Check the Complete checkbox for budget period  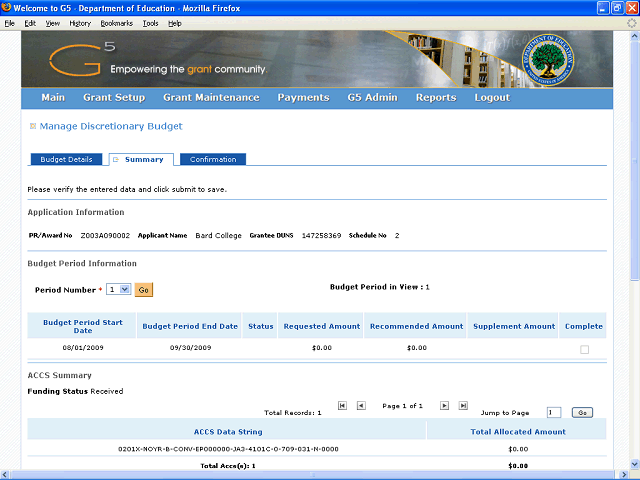tap(584, 349)
